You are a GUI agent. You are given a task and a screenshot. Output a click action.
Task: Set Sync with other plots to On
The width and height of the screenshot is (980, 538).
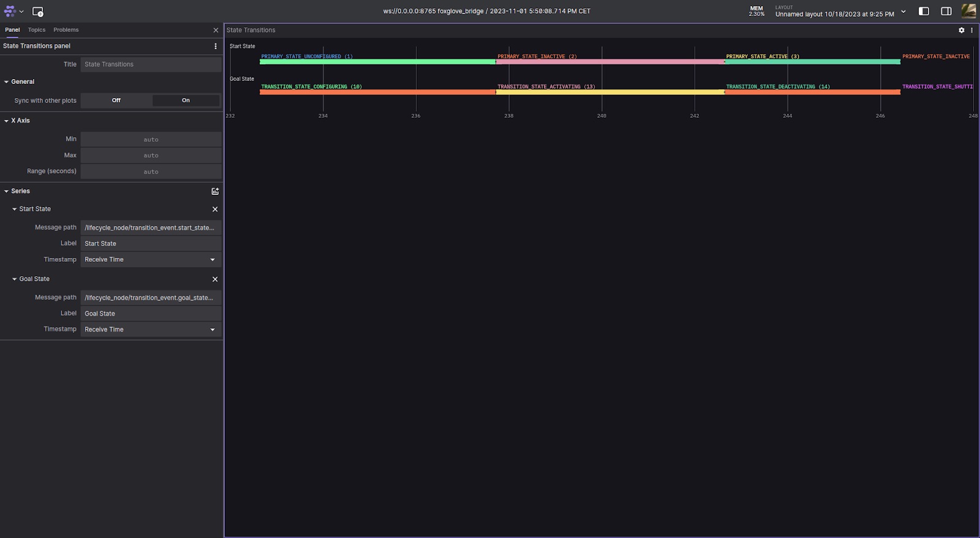coord(186,100)
